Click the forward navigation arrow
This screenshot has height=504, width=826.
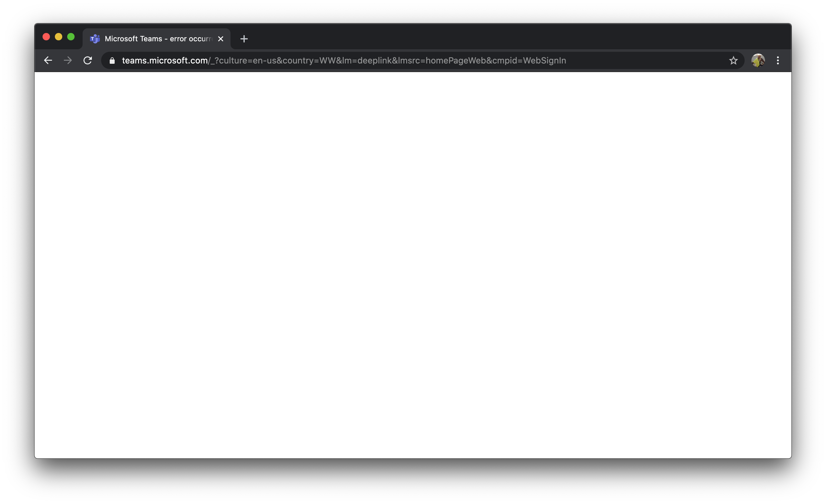pos(68,60)
